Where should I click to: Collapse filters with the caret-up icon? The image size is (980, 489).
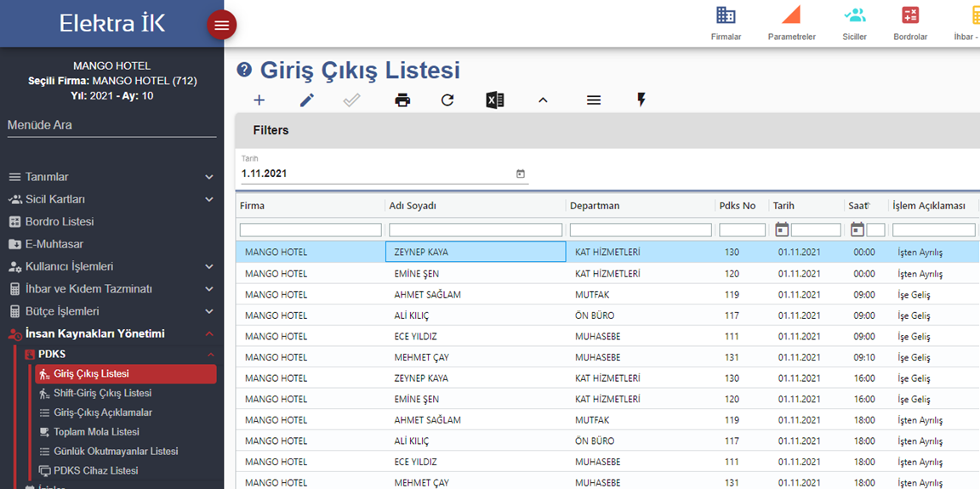click(543, 100)
